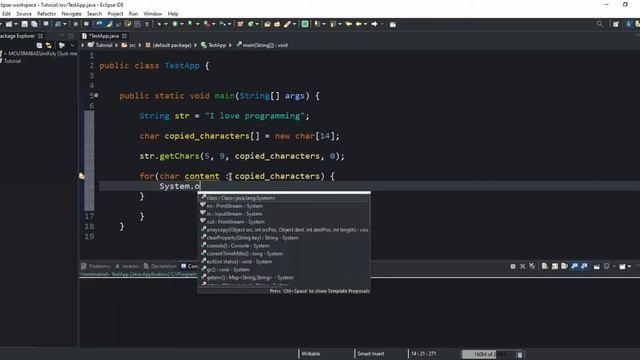Viewport: 640px width, 360px height.
Task: Click Remove All Terminated Launches icon
Action: point(532,266)
